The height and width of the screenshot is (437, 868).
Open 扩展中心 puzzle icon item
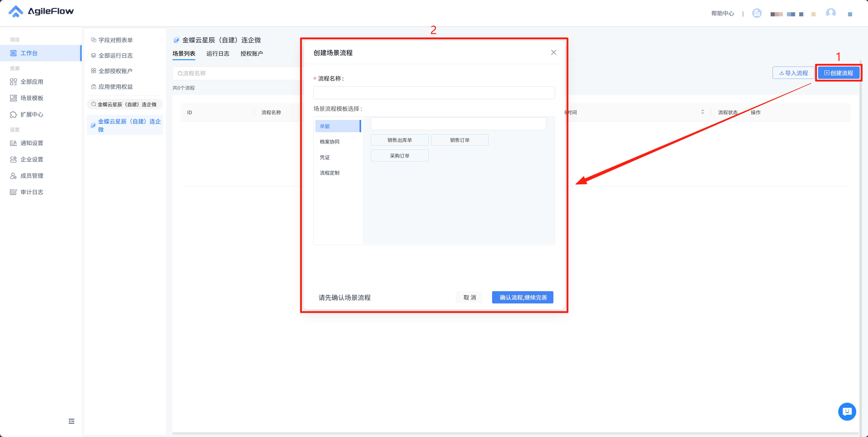(32, 115)
